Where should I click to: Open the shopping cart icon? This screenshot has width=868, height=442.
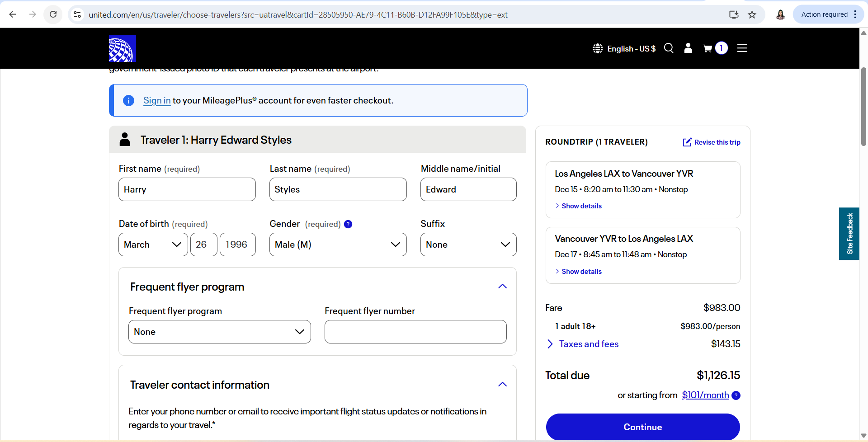point(708,48)
